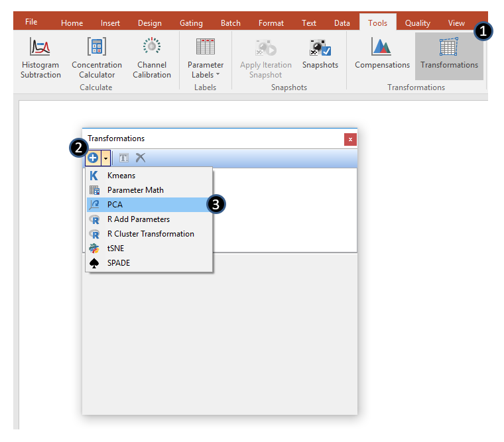This screenshot has width=504, height=442.
Task: Click the delete X icon in toolbar
Action: coord(141,158)
